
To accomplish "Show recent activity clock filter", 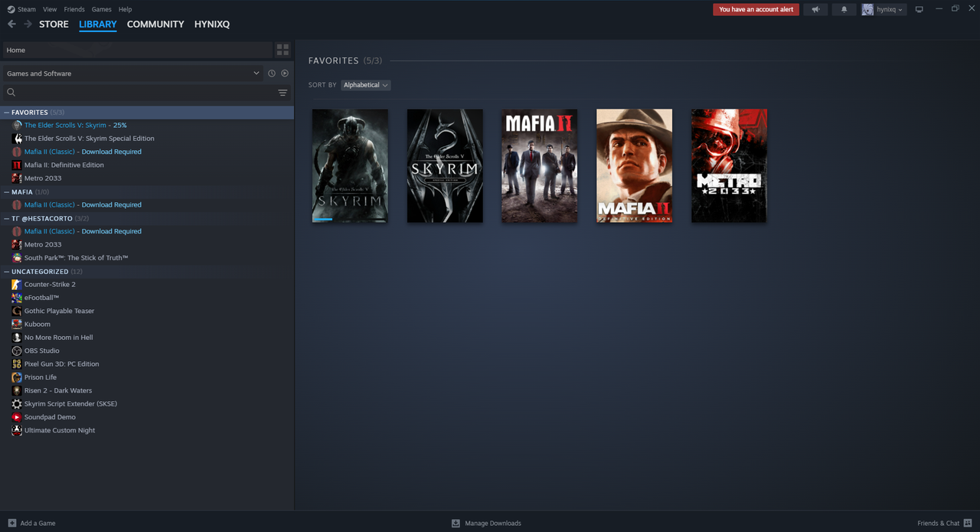I will pyautogui.click(x=271, y=73).
